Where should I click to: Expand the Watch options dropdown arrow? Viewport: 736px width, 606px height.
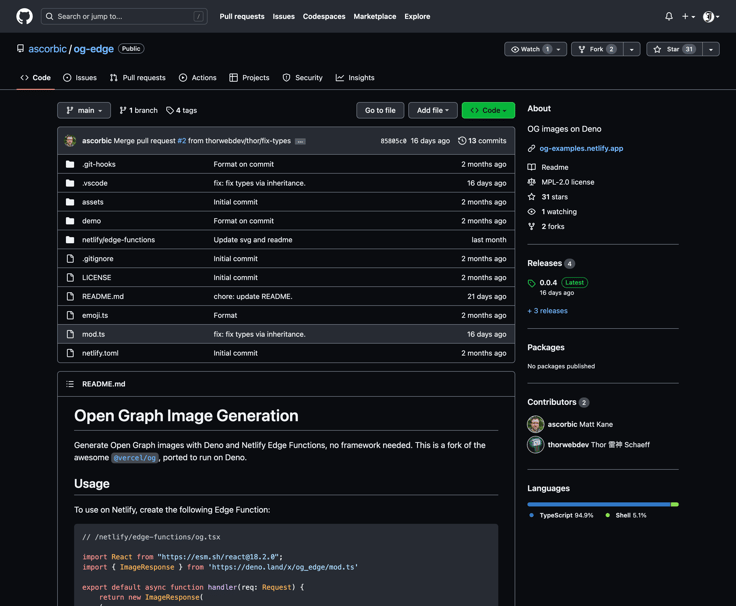pyautogui.click(x=559, y=49)
